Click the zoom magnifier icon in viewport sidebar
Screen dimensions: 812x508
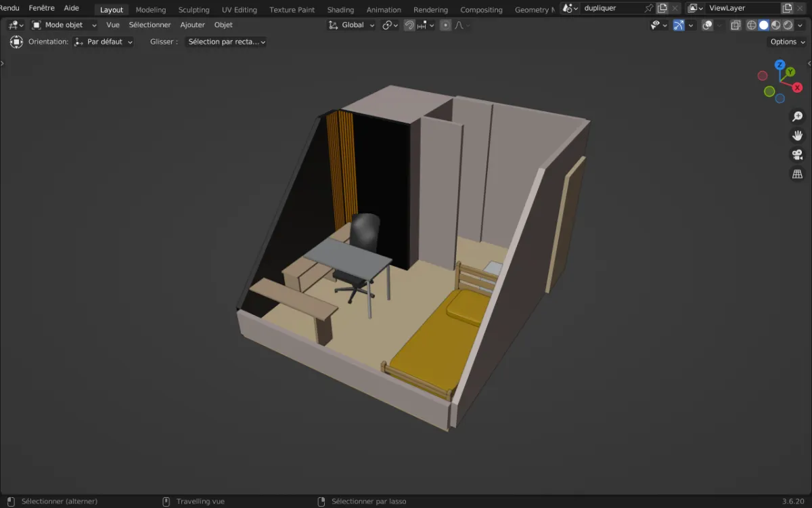tap(797, 116)
